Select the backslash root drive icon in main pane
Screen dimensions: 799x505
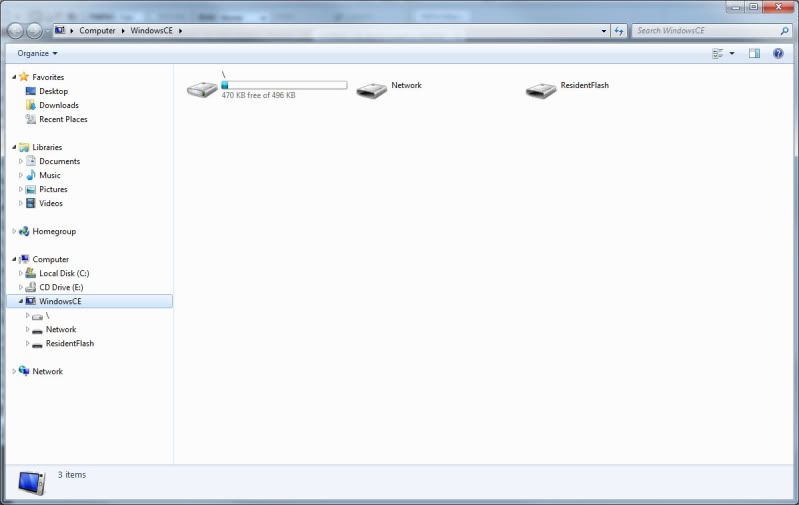[x=202, y=90]
